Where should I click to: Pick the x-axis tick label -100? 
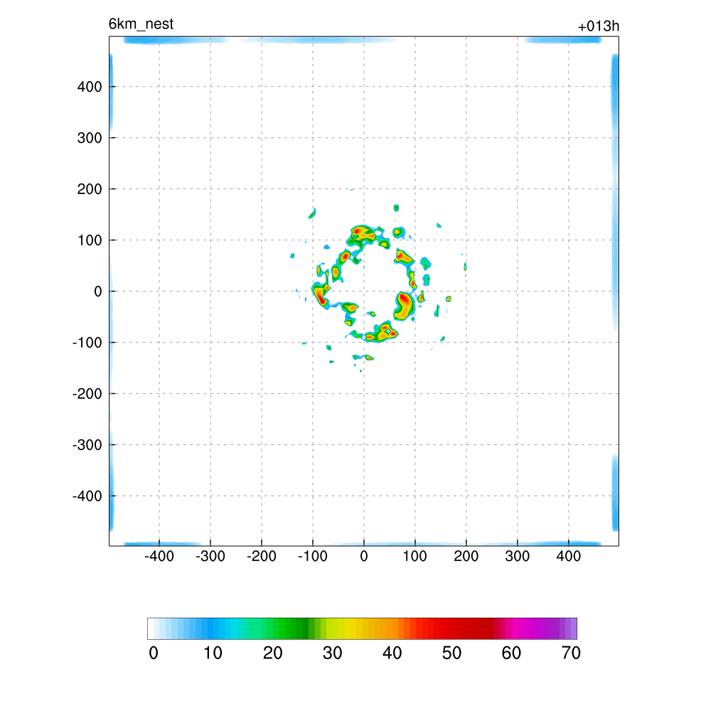[x=313, y=556]
